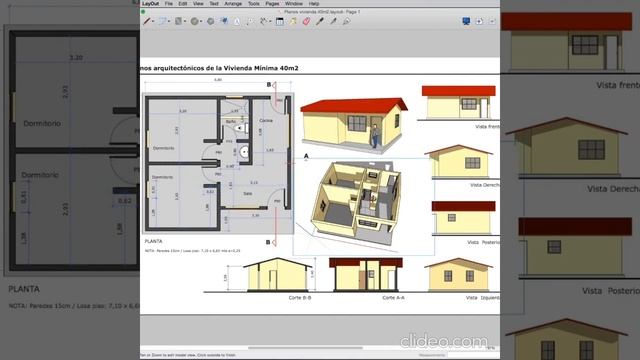The image size is (640, 360).
Task: Select the Dimension tool
Action: point(264,21)
